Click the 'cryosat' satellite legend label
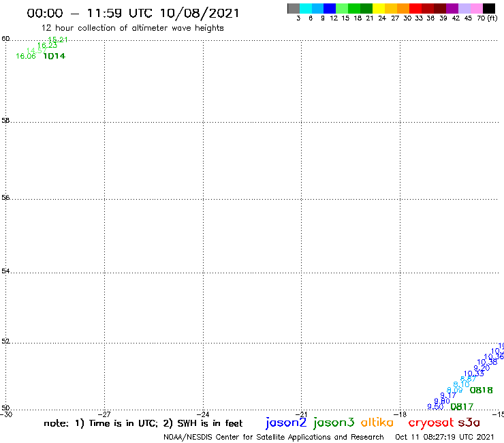The image size is (504, 443). click(431, 423)
